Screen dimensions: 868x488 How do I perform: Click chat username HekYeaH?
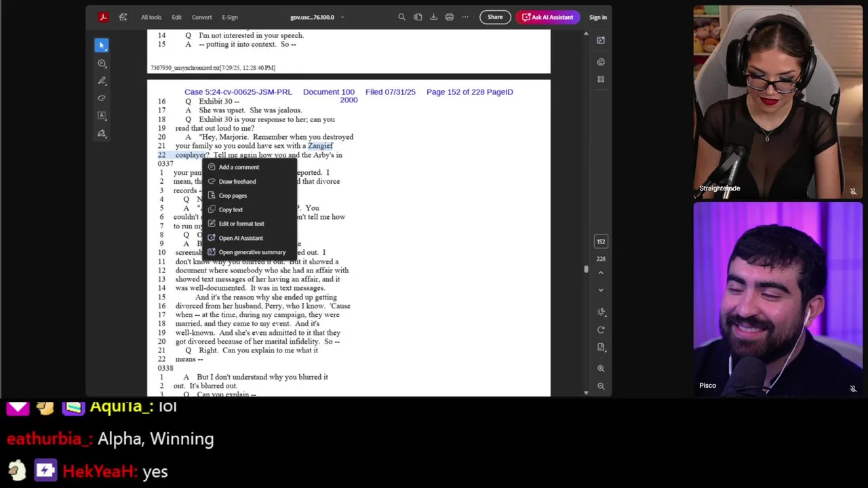coord(100,472)
